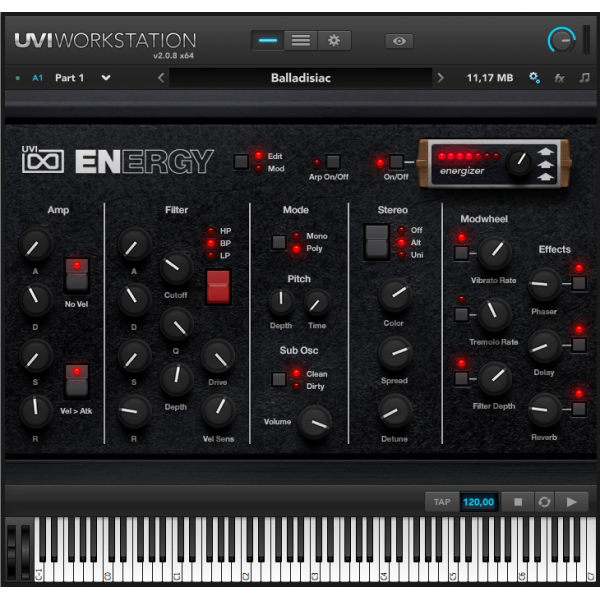
Task: Click the Amp release R knob
Action: [x=35, y=411]
